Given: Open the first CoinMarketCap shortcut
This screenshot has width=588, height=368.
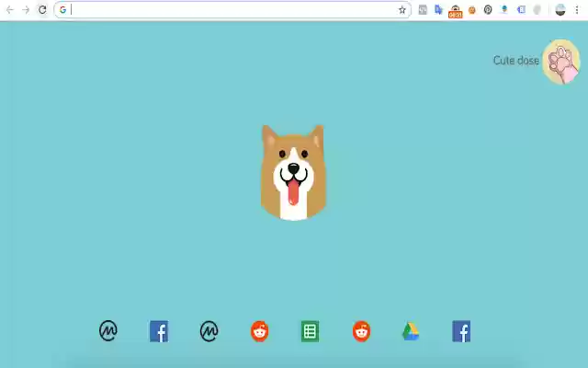Looking at the screenshot, I should (108, 331).
